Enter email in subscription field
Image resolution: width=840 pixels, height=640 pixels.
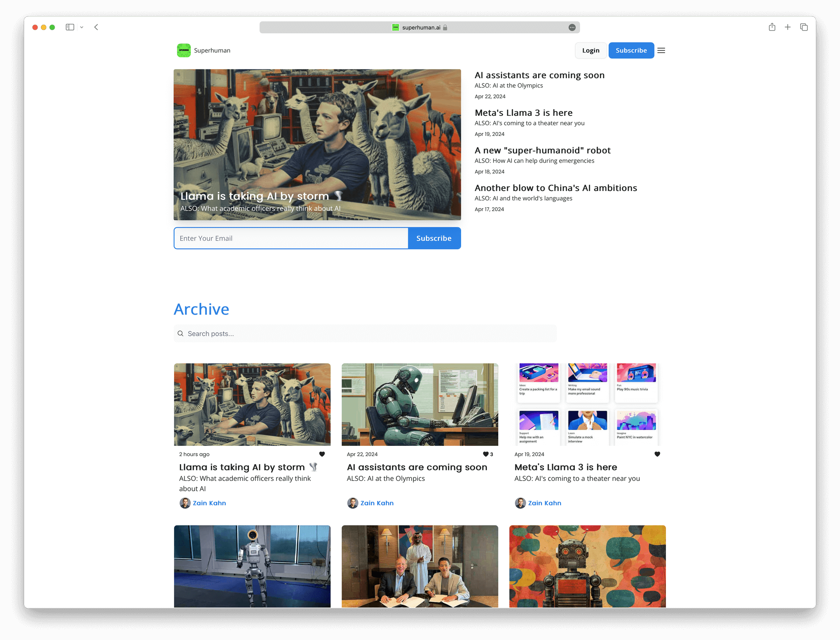click(290, 238)
